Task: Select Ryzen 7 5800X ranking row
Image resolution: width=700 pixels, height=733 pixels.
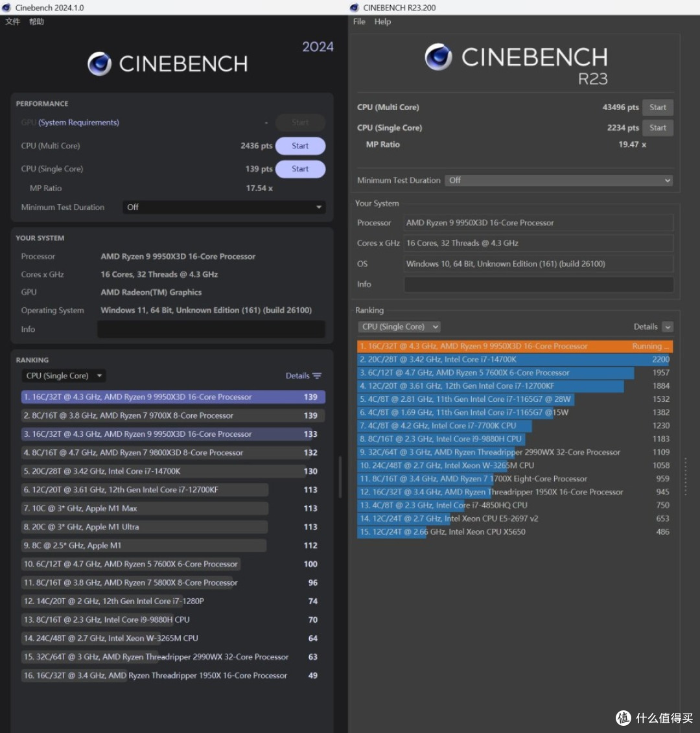Action: (x=173, y=583)
